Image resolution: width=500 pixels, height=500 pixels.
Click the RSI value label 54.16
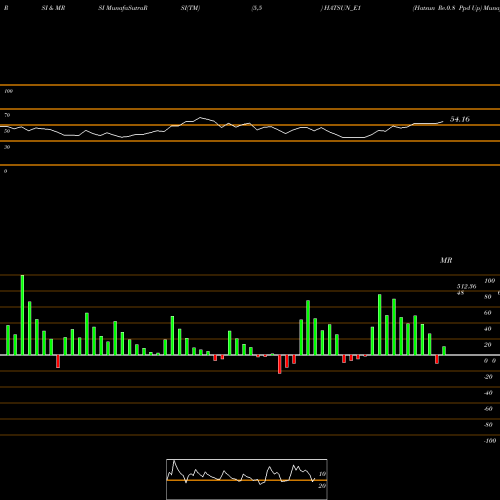tap(460, 119)
